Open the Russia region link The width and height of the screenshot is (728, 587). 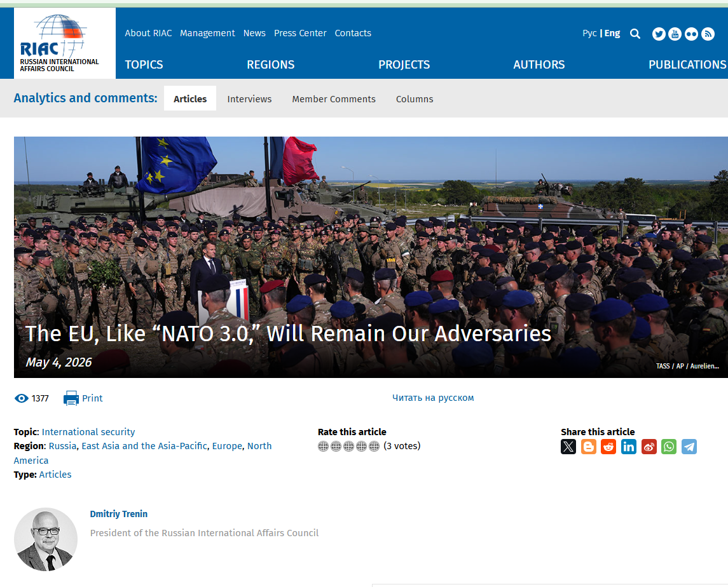coord(62,446)
